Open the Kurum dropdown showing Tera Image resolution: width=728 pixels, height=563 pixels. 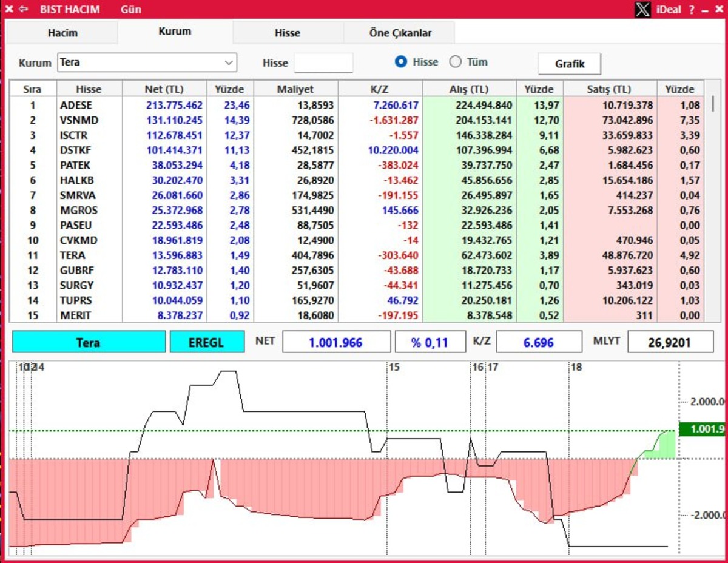tap(147, 62)
